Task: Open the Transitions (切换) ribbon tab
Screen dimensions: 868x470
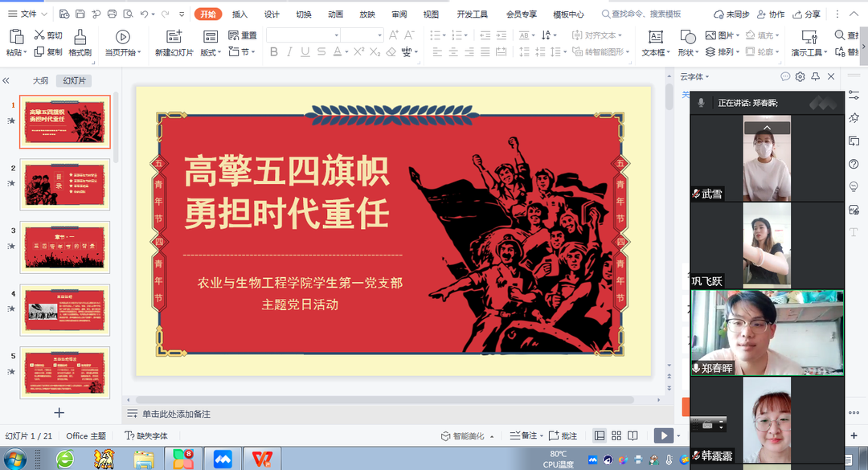Action: click(x=303, y=14)
